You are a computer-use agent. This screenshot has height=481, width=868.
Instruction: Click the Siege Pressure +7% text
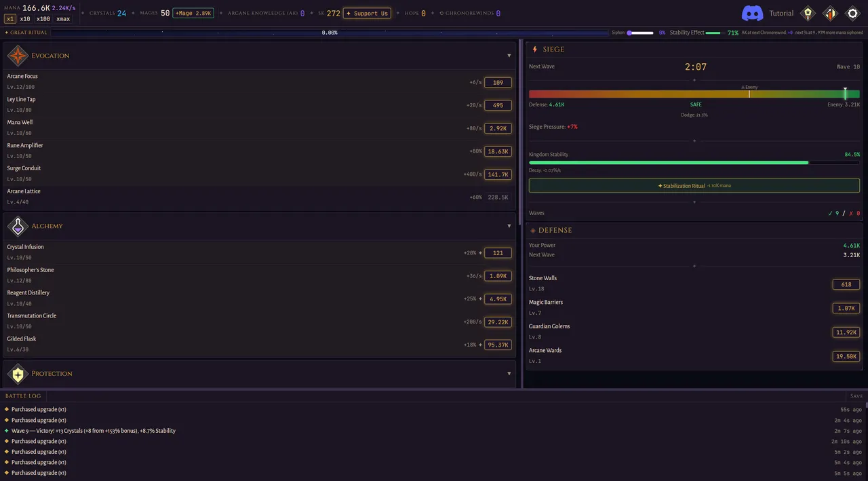553,127
